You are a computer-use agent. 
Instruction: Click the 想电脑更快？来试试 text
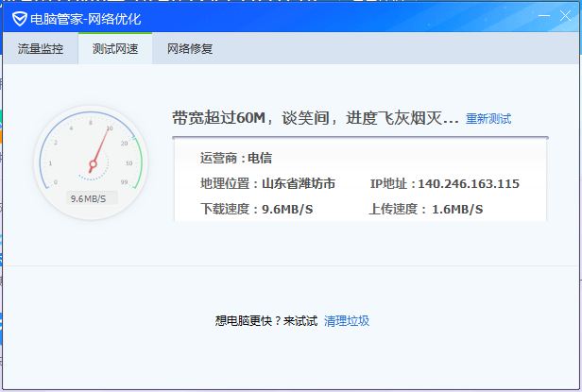pos(266,321)
